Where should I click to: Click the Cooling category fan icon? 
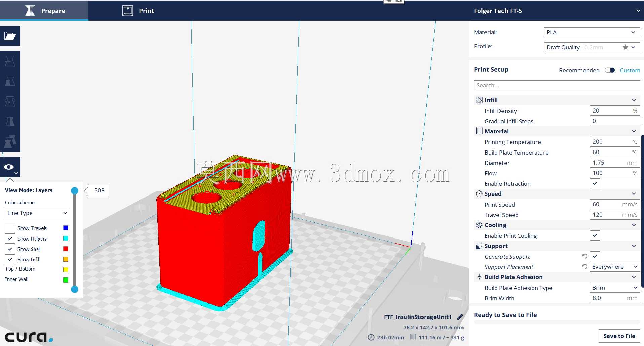click(479, 225)
